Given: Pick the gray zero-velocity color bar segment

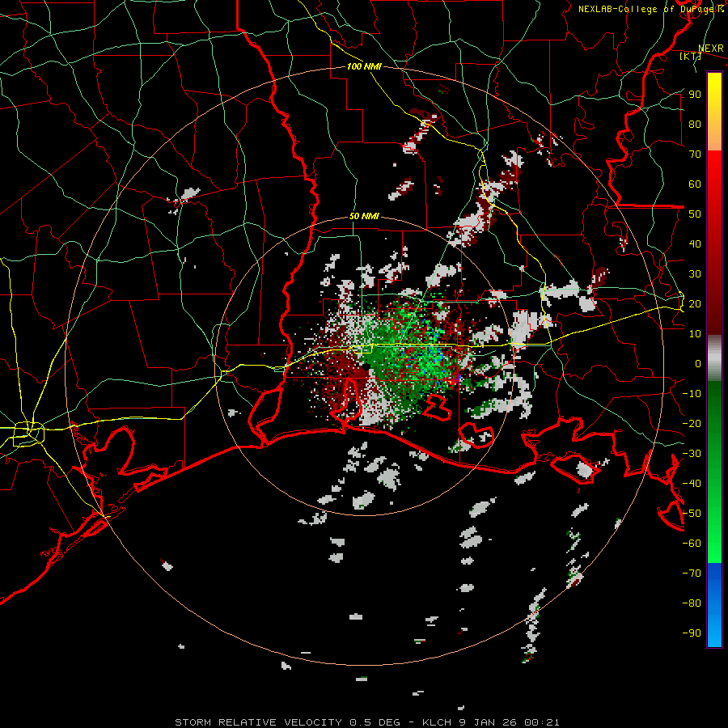Looking at the screenshot, I should 714,358.
